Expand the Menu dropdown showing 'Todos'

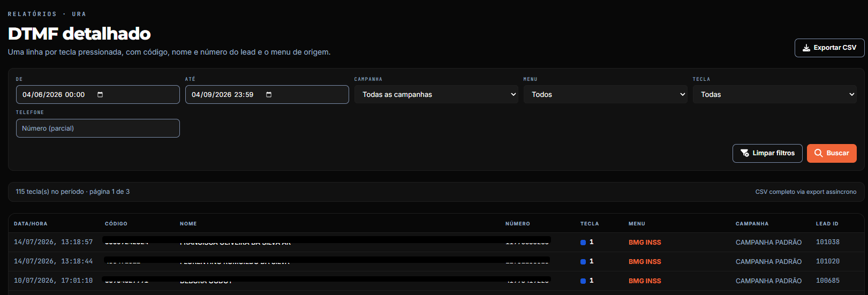pyautogui.click(x=606, y=94)
